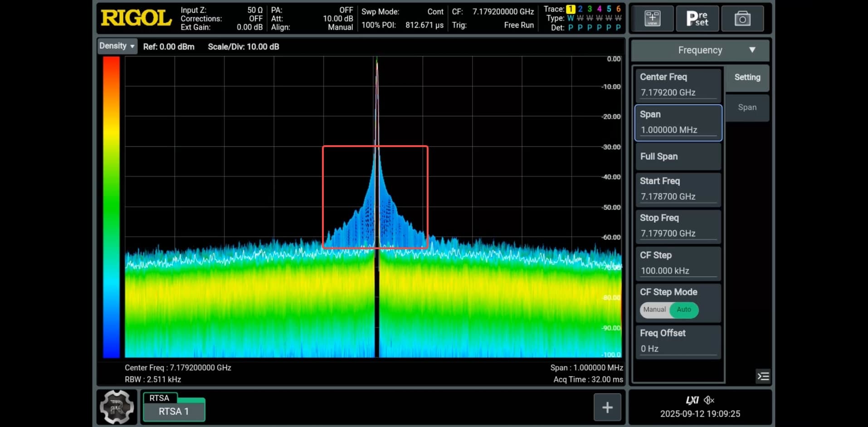The height and width of the screenshot is (427, 868).
Task: Switch to the Setting tab
Action: click(747, 77)
